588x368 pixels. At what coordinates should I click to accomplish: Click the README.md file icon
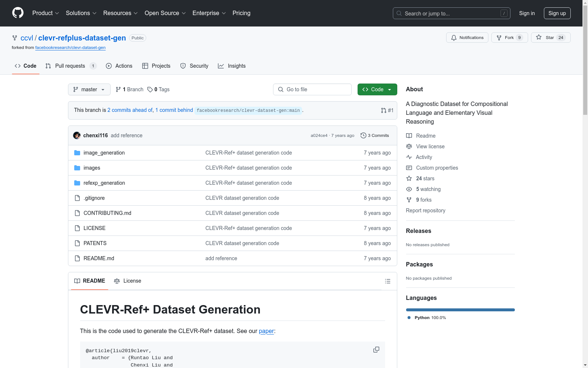tap(77, 258)
